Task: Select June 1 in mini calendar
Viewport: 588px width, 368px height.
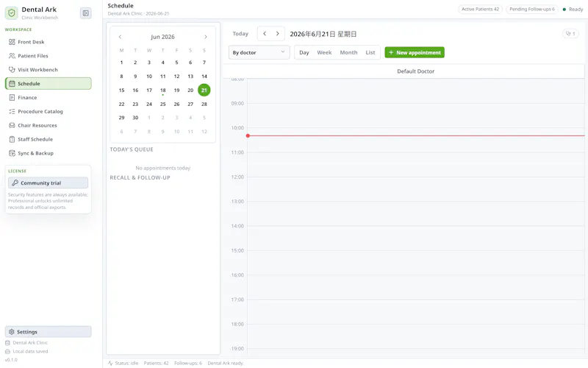Action: 121,63
